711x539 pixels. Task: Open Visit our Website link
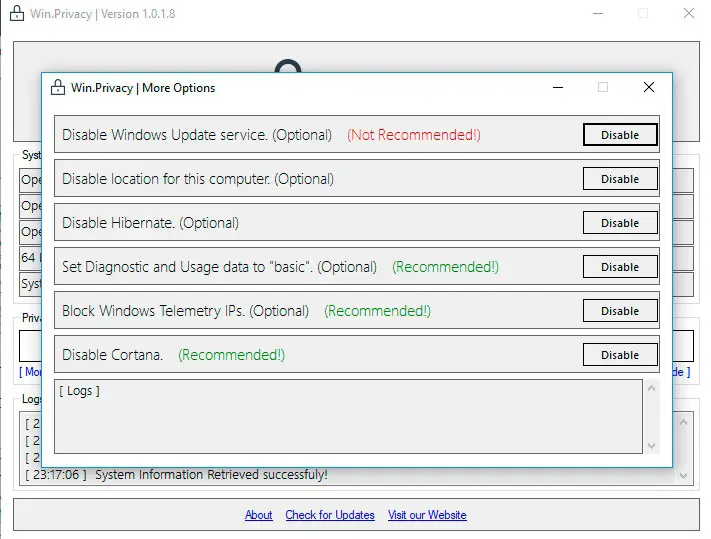(427, 515)
